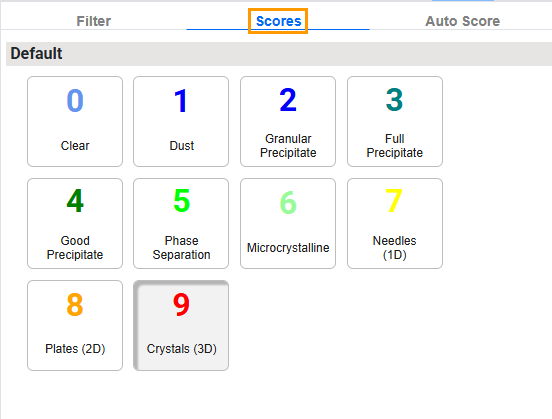The image size is (552, 419).
Task: Assign Plates (2D) score
Action: point(75,325)
